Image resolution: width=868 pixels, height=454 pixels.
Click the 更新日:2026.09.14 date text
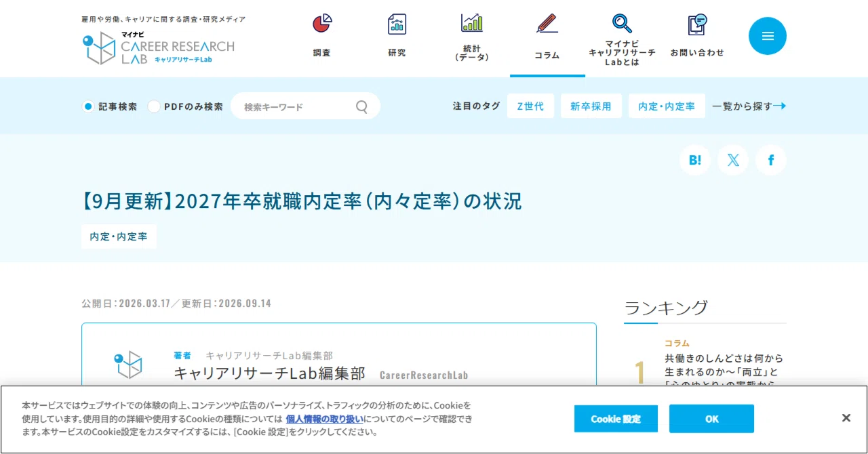pyautogui.click(x=226, y=303)
